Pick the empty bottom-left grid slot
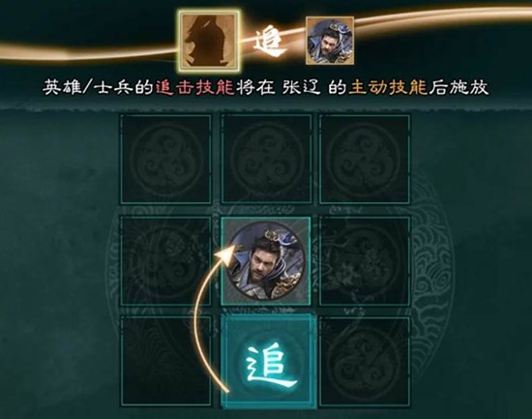 click(x=165, y=361)
